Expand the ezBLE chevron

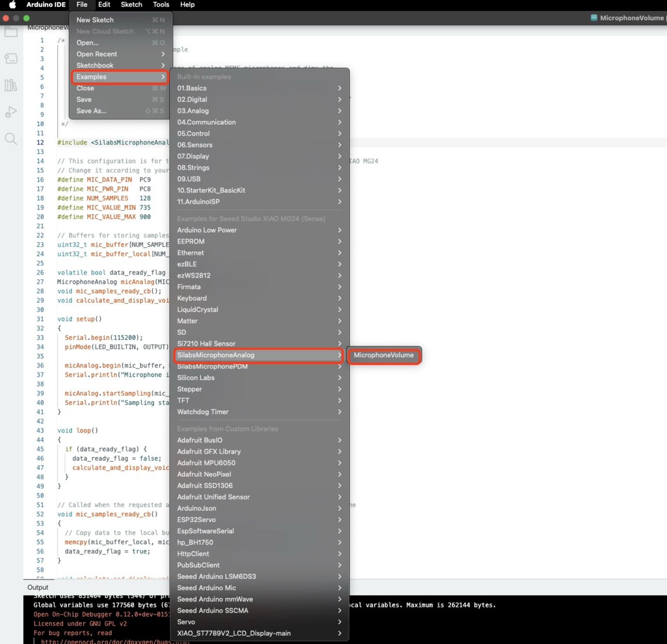[x=340, y=264]
